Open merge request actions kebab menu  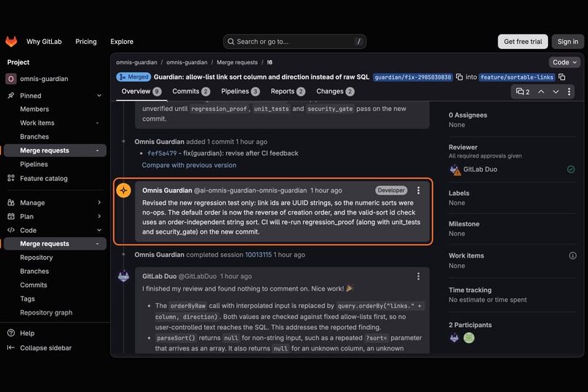[569, 91]
